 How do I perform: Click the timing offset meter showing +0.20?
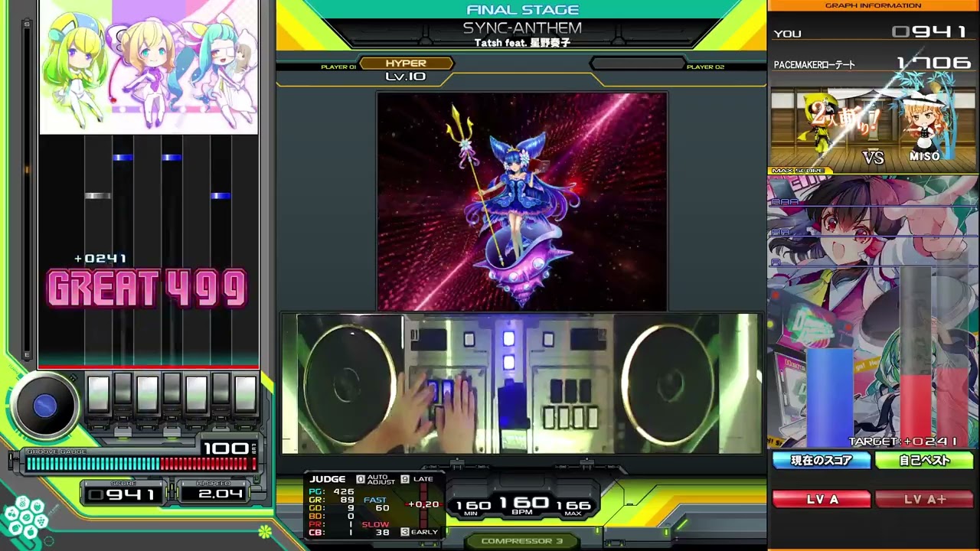point(423,504)
